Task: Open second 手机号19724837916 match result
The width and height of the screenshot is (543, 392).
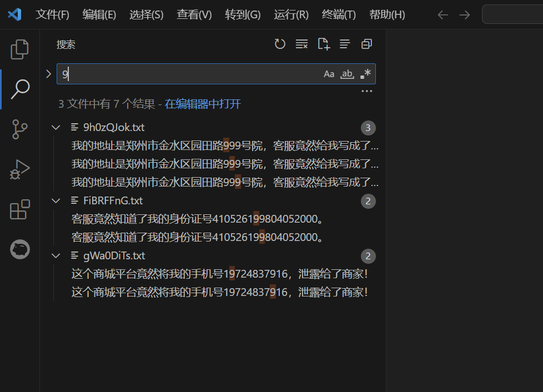Action: 219,293
